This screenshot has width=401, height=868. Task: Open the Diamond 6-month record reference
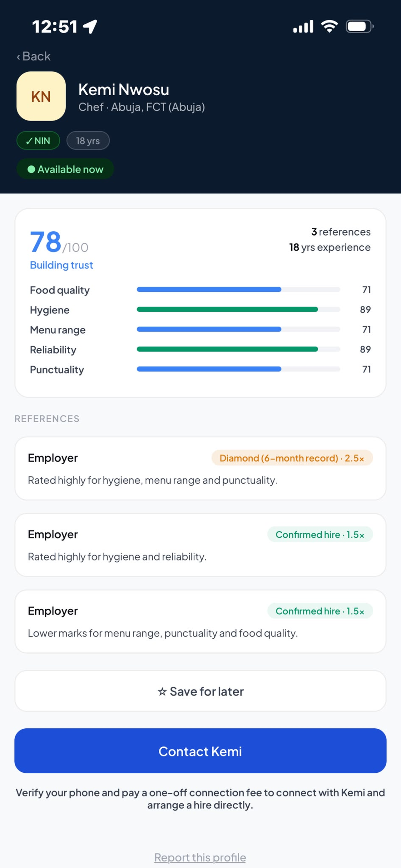coord(200,469)
